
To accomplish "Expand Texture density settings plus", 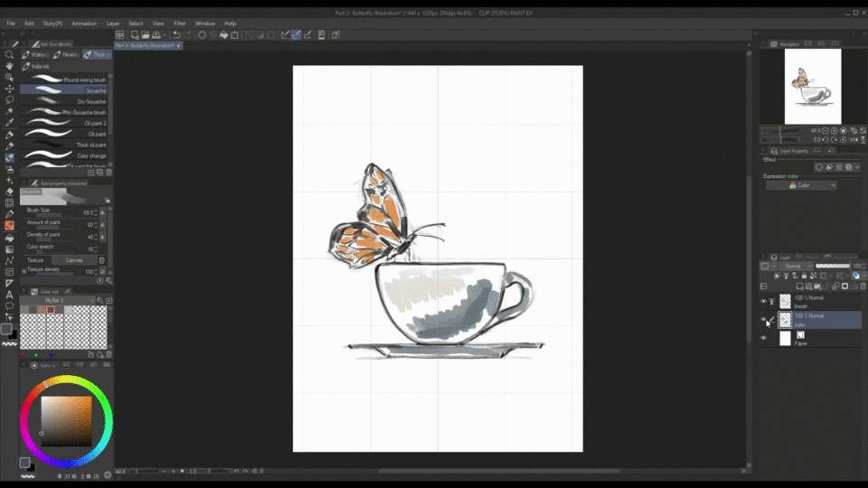I will coord(24,272).
